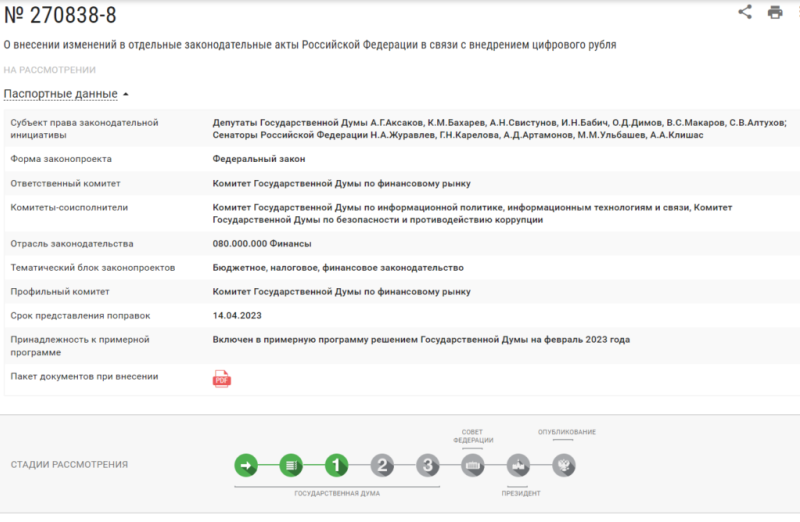Open third reading stage circle
Screen dimensions: 800x522
point(428,465)
